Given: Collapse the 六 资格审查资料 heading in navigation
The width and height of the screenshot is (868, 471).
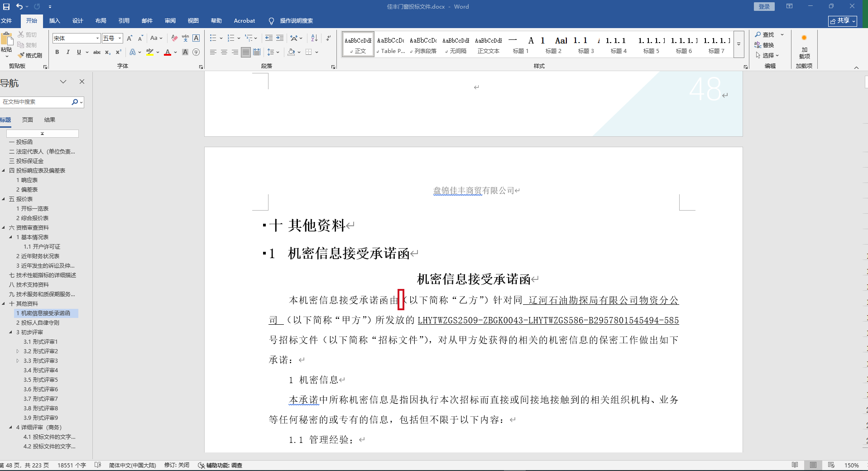Looking at the screenshot, I should coord(4,228).
